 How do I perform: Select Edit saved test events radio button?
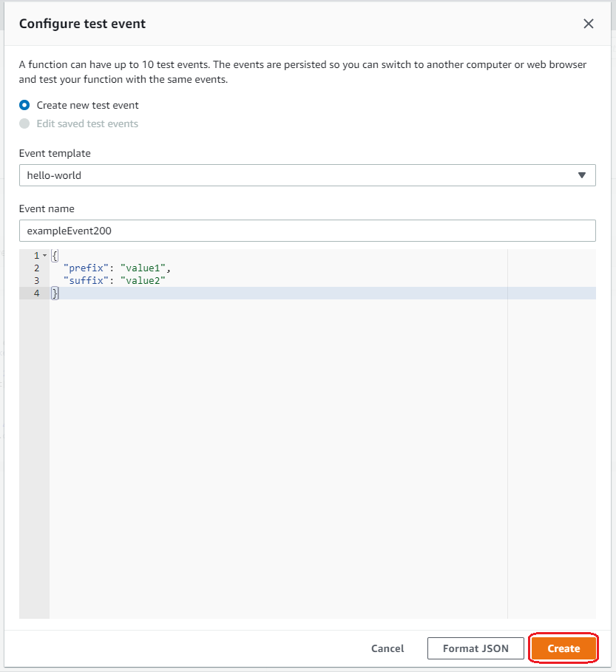[24, 123]
